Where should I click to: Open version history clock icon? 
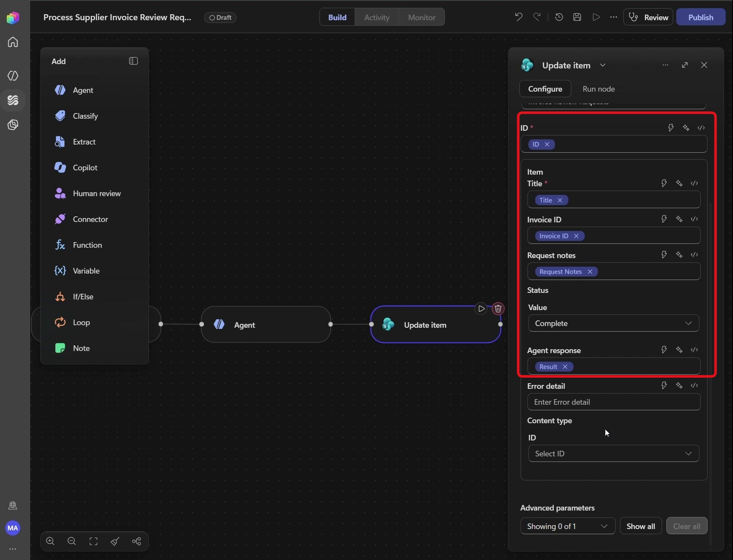[559, 17]
